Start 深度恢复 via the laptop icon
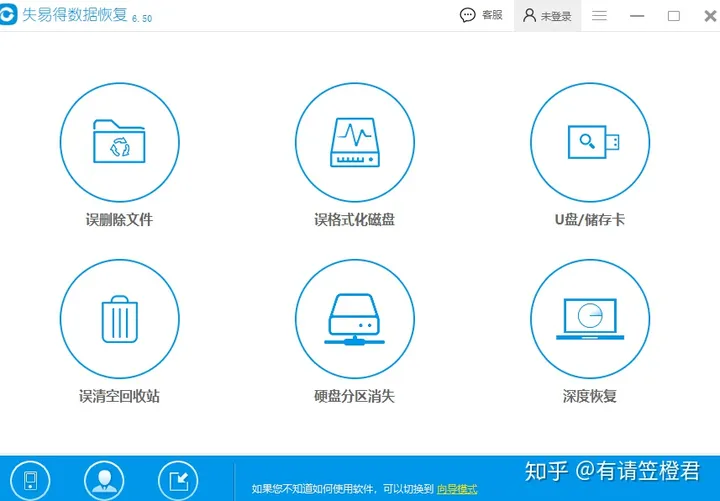 pos(589,319)
